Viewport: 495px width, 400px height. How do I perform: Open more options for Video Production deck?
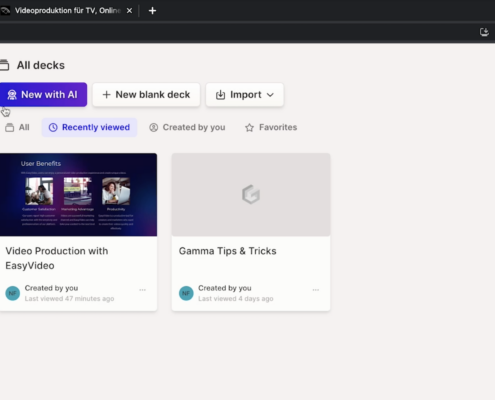point(143,290)
